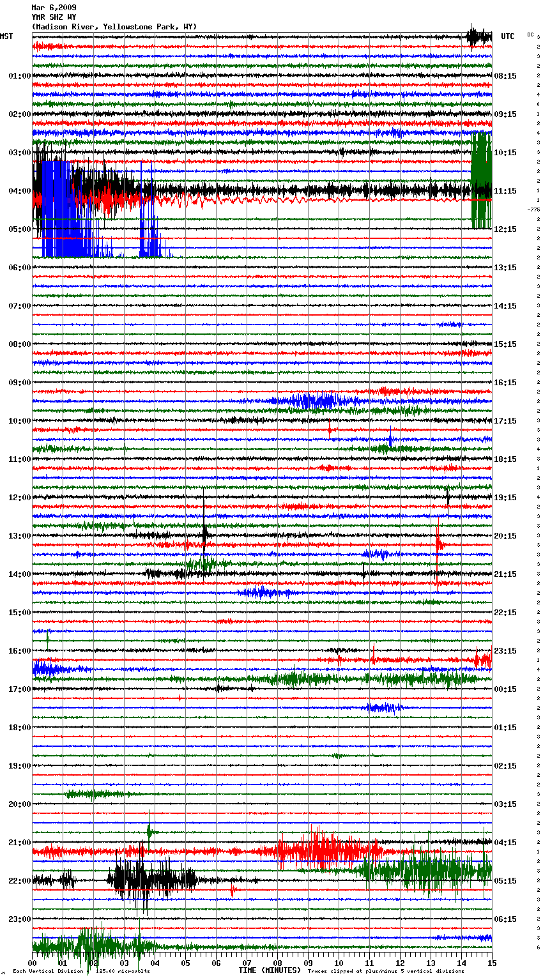Click the '11:15' UTC time label

[x=505, y=191]
